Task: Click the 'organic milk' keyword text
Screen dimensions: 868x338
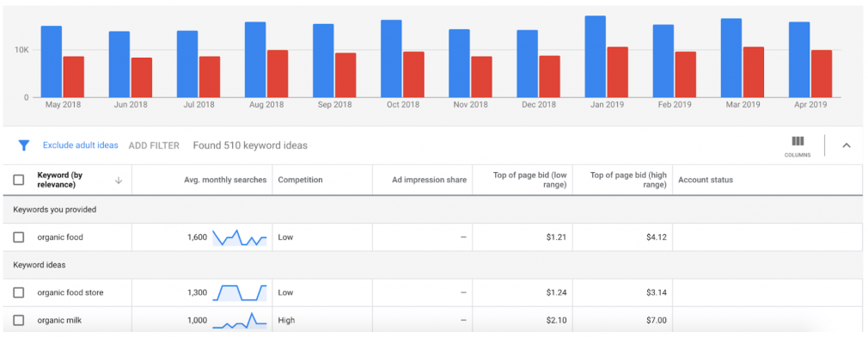Action: (x=59, y=320)
